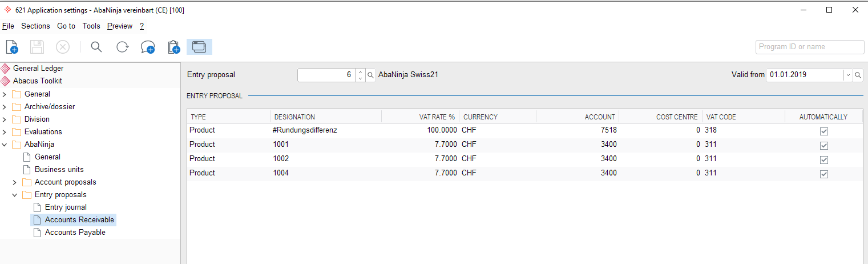
Task: Toggle Automatically checkbox for row 1001
Action: click(x=823, y=145)
